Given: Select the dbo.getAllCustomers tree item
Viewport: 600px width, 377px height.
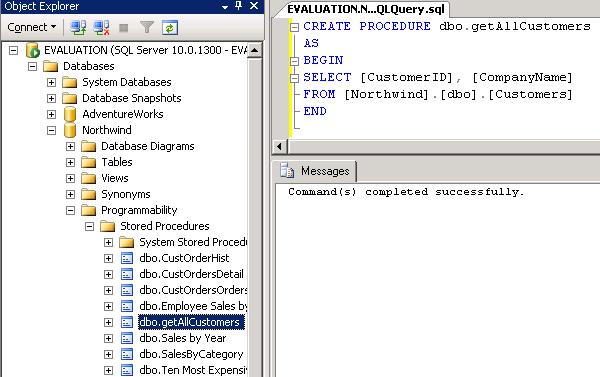Looking at the screenshot, I should pos(191,322).
